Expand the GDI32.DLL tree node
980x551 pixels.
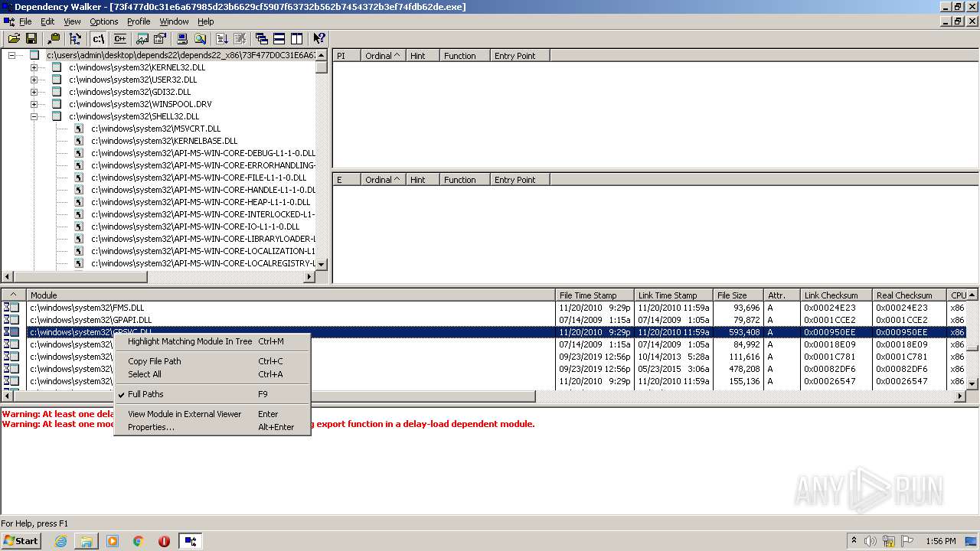[x=34, y=92]
